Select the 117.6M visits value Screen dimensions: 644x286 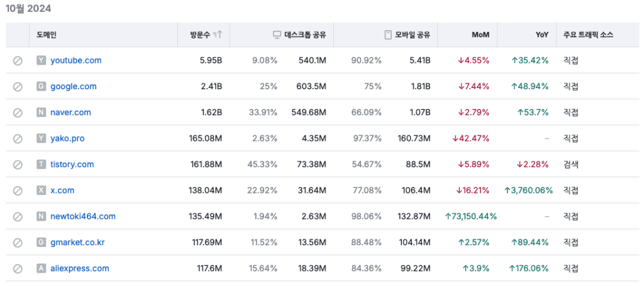click(x=209, y=268)
